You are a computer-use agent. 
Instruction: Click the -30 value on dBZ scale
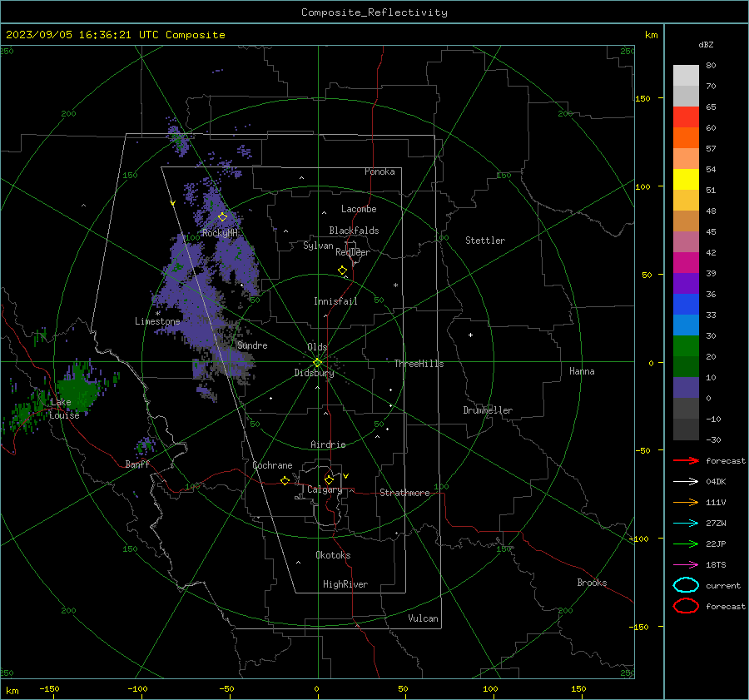pyautogui.click(x=713, y=439)
